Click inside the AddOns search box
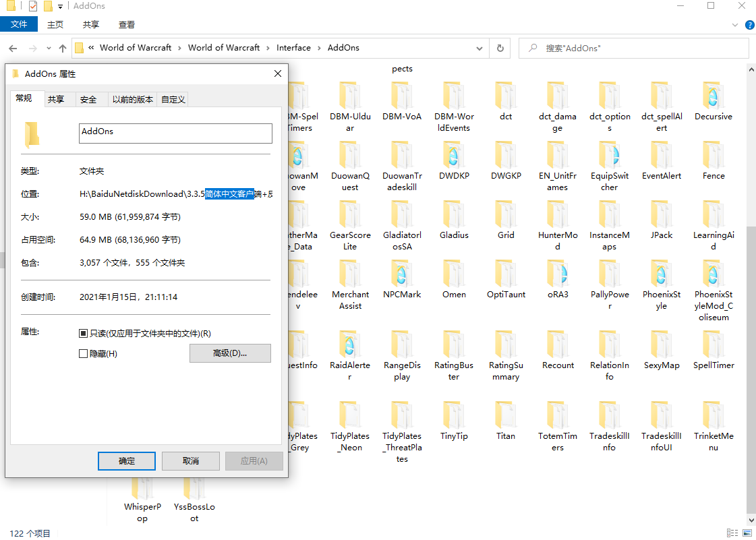 pyautogui.click(x=634, y=48)
